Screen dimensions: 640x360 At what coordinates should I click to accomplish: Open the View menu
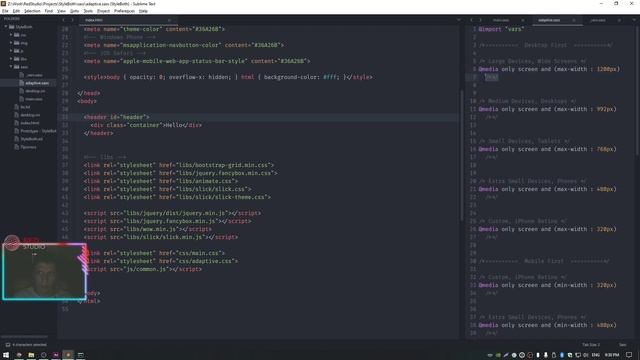[x=61, y=11]
